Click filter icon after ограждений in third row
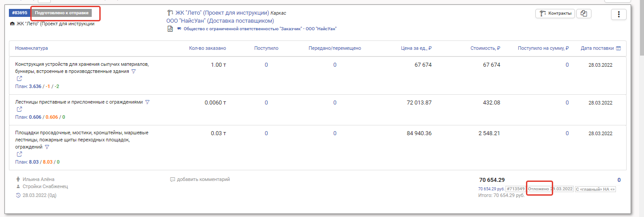This screenshot has width=644, height=217. [x=47, y=147]
